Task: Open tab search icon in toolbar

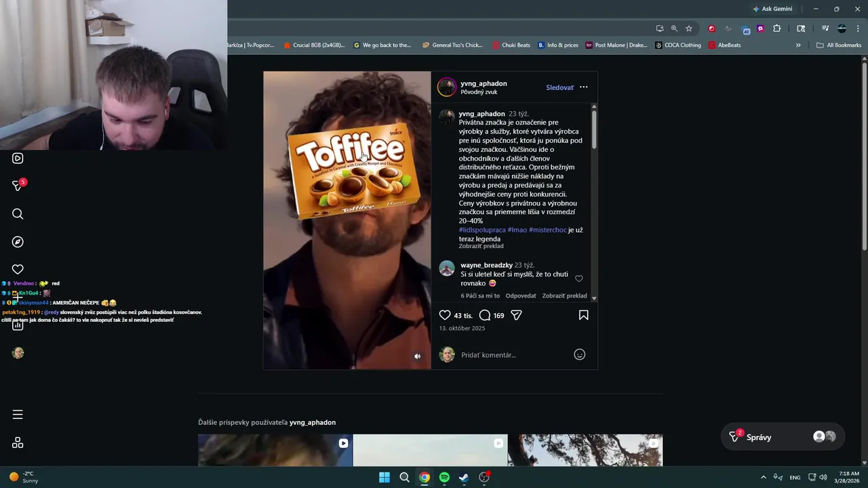Action: pos(801,28)
